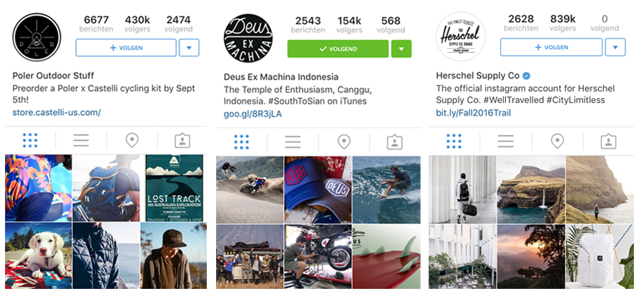644x296 pixels.
Task: Open list view on Deus Ex Machina profile
Action: 293,142
